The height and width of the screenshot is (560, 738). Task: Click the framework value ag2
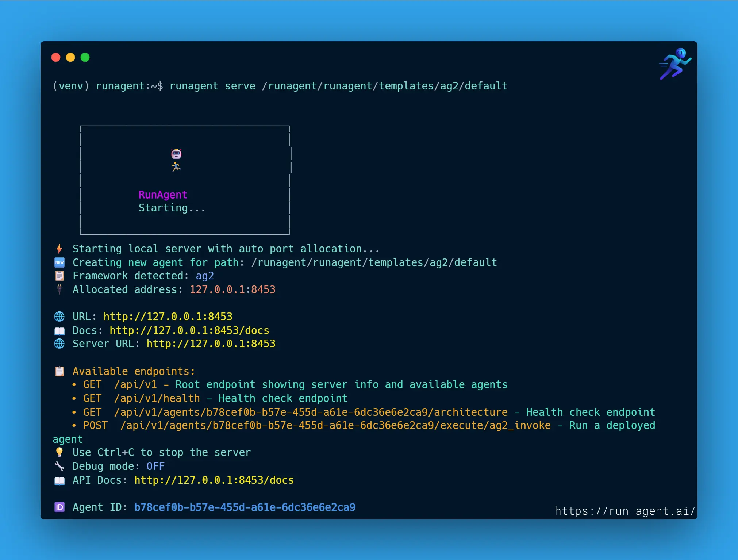point(205,276)
